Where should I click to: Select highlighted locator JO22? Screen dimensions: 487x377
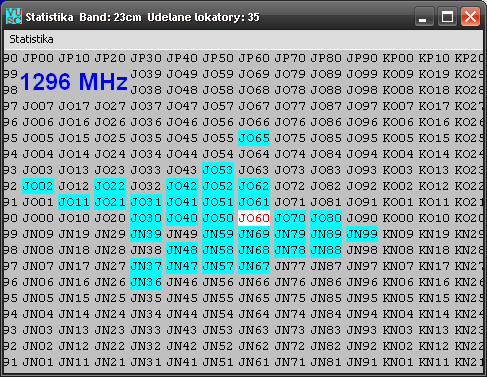tap(110, 186)
